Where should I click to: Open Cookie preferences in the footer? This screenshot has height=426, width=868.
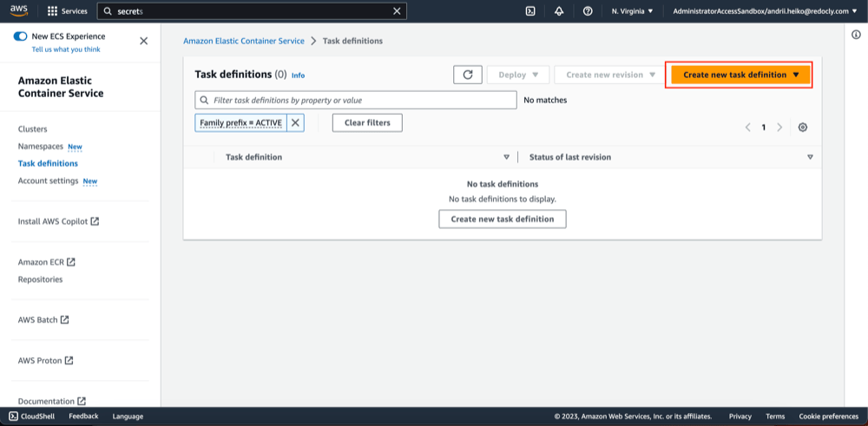click(x=829, y=416)
